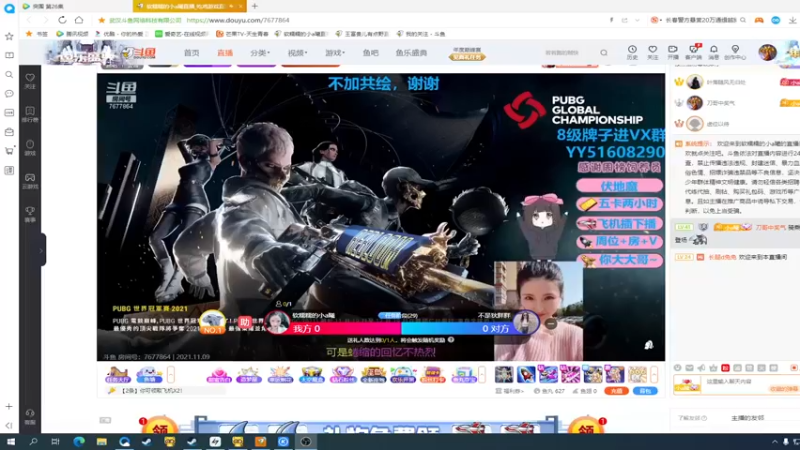800x450 pixels.
Task: Open File Explorer from taskbar
Action: 102,442
